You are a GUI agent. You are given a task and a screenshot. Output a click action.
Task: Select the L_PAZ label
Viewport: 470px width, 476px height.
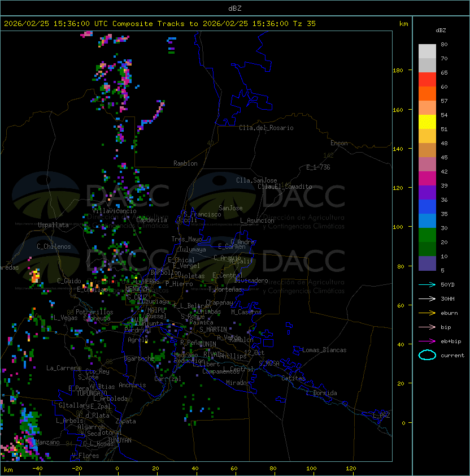(381, 416)
